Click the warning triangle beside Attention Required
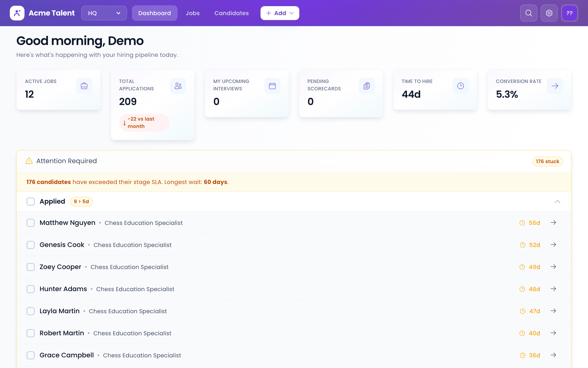This screenshot has width=588, height=368. (x=29, y=161)
